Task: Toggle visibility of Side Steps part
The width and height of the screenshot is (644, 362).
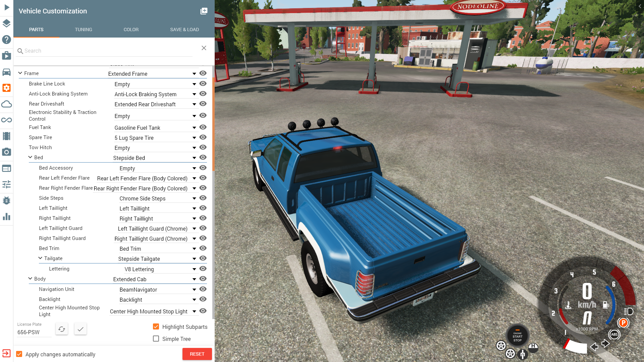Action: 203,198
